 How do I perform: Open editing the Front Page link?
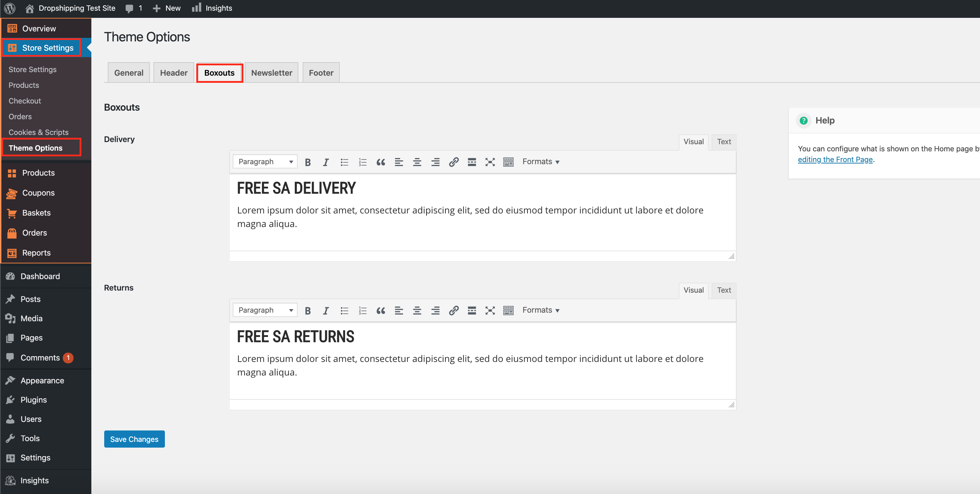click(x=835, y=160)
